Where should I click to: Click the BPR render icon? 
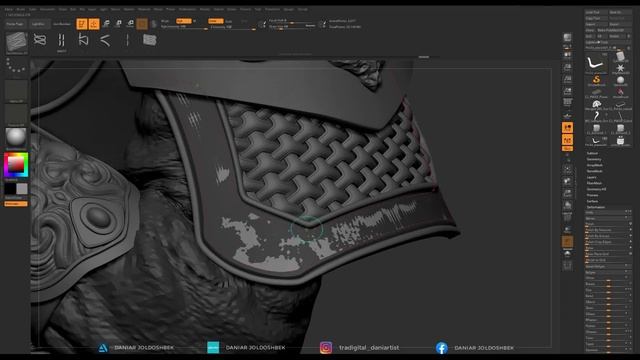coord(567,38)
